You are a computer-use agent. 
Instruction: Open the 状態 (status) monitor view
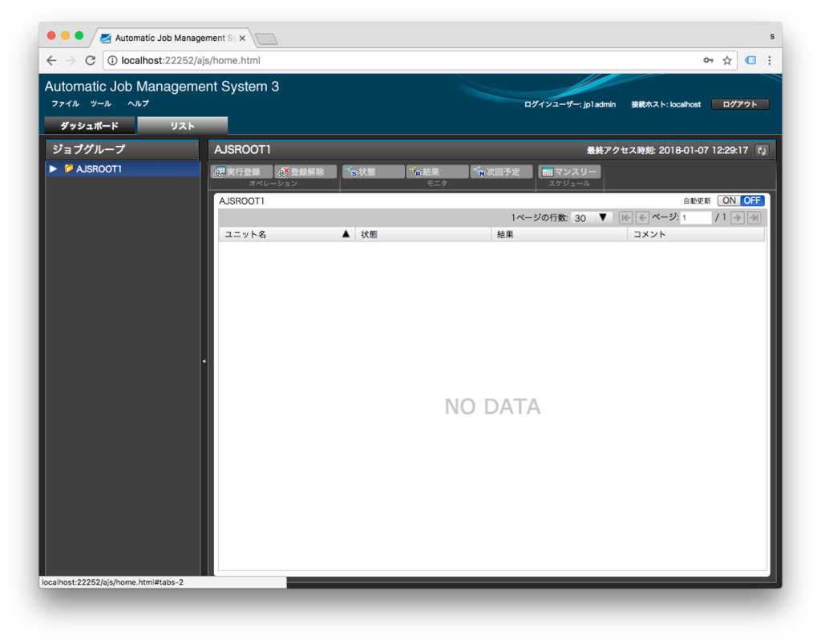coord(373,171)
